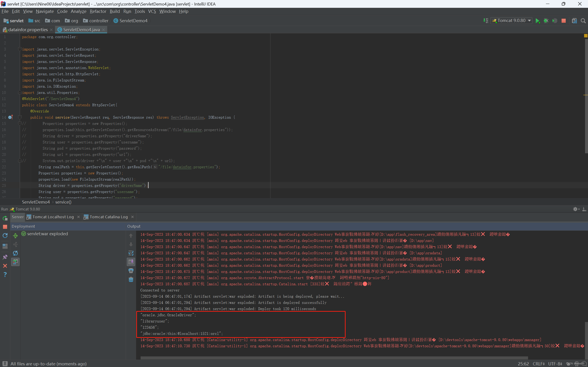The height and width of the screenshot is (367, 588).
Task: Toggle soft-wrap in console output
Action: point(131,253)
